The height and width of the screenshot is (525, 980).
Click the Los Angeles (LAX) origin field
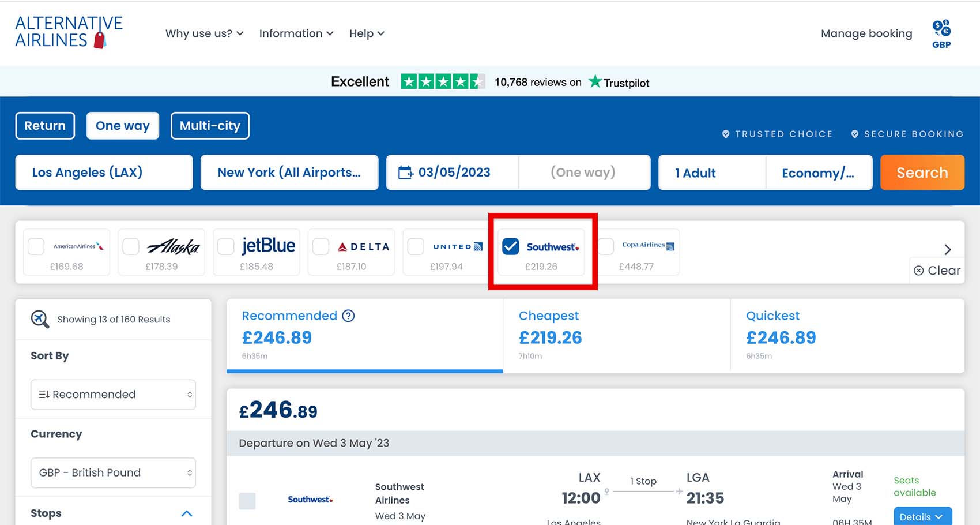point(104,172)
